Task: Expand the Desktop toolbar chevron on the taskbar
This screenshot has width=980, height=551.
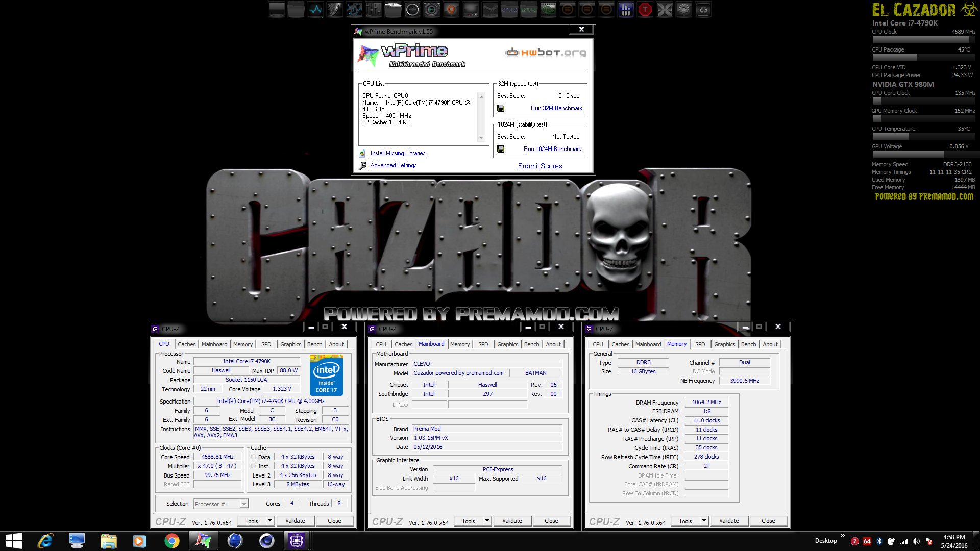Action: 843,535
